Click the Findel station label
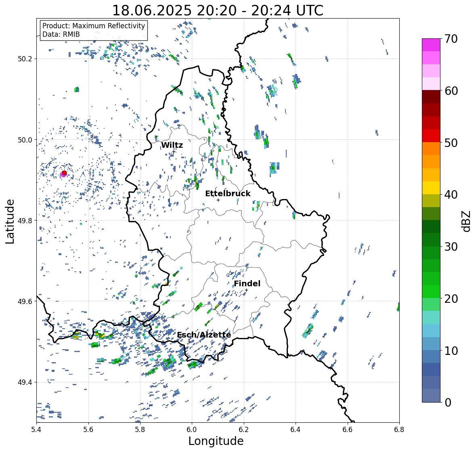This screenshot has width=476, height=451. coord(247,283)
